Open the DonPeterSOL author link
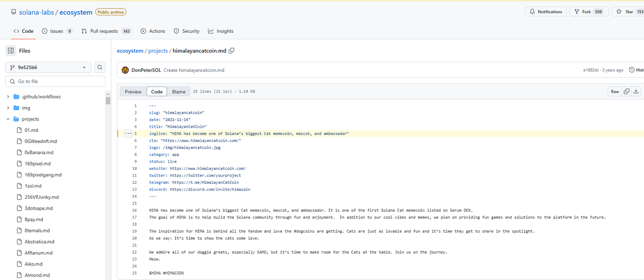The width and height of the screenshot is (644, 280). point(146,70)
